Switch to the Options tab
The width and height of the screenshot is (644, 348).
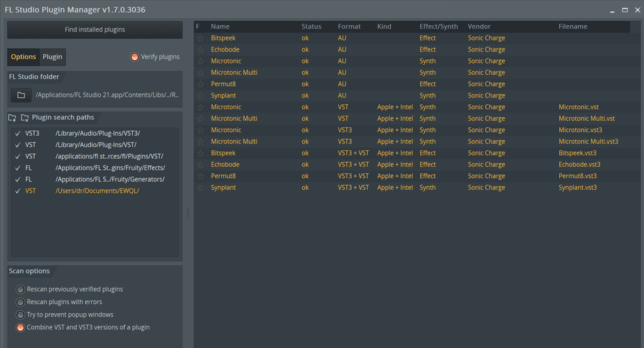24,56
